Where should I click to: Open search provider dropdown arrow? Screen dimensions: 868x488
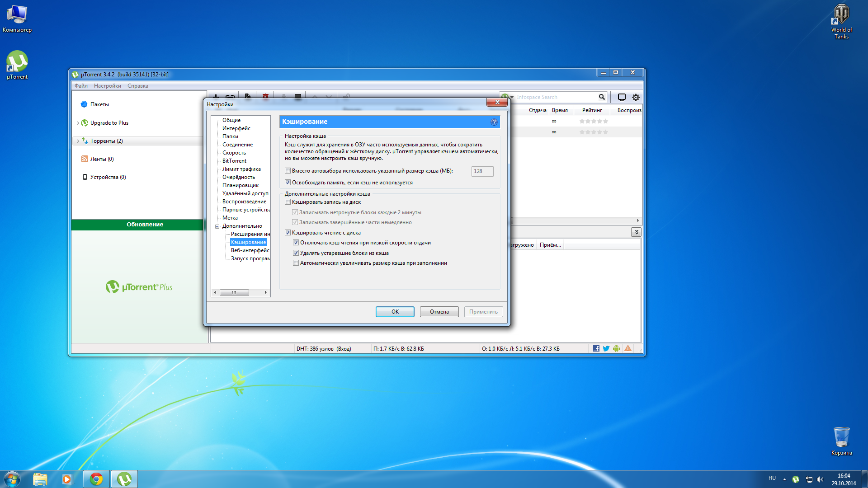(x=512, y=97)
